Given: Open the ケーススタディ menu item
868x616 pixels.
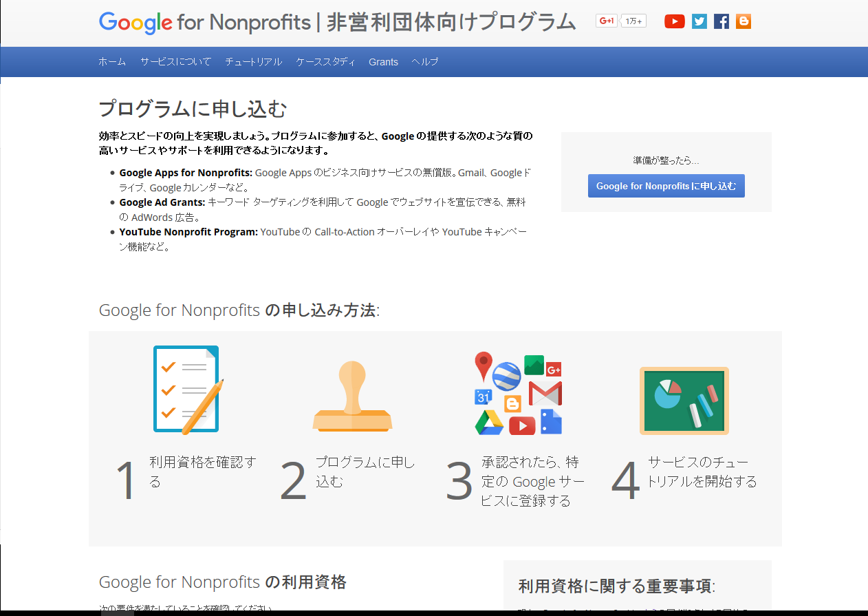Looking at the screenshot, I should coord(325,62).
